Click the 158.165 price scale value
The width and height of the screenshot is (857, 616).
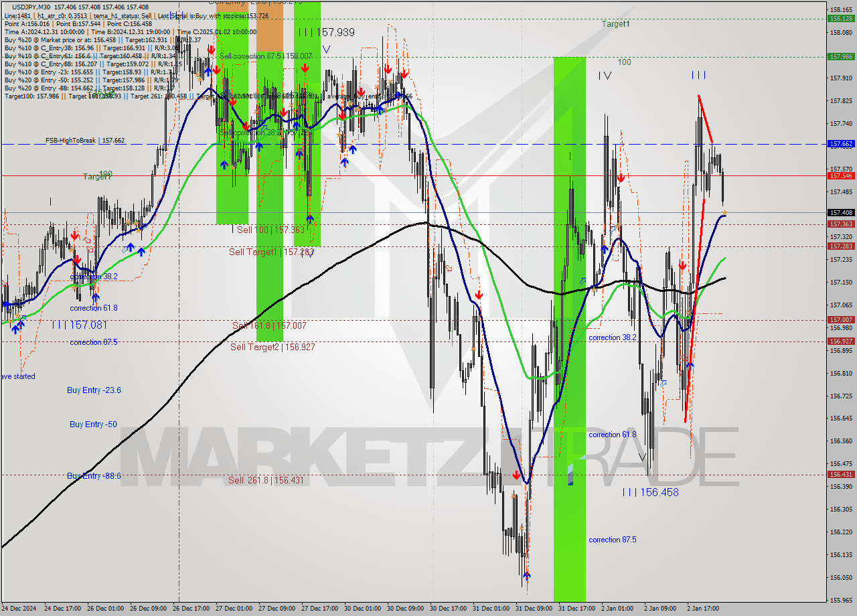tap(841, 10)
